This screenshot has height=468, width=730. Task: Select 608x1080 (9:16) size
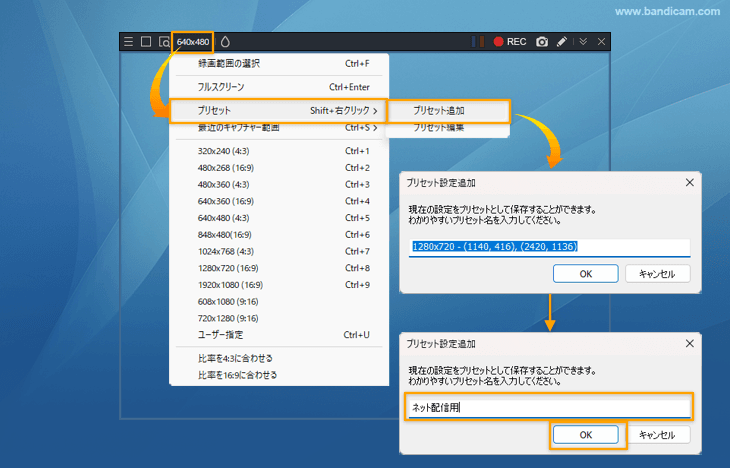(279, 302)
